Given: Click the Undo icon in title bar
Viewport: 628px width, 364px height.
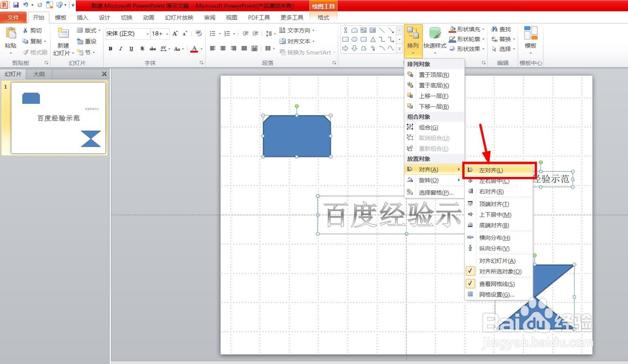Looking at the screenshot, I should pyautogui.click(x=26, y=5).
